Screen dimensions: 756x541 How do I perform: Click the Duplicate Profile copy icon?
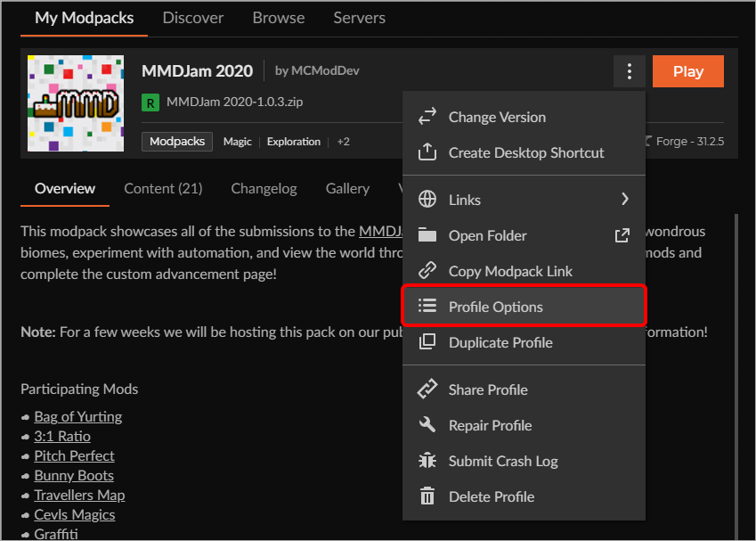coord(427,341)
